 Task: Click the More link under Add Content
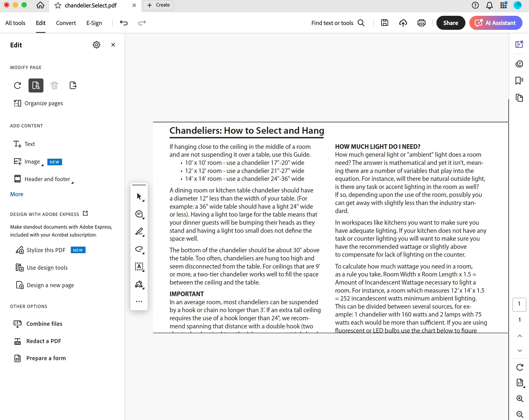(17, 194)
